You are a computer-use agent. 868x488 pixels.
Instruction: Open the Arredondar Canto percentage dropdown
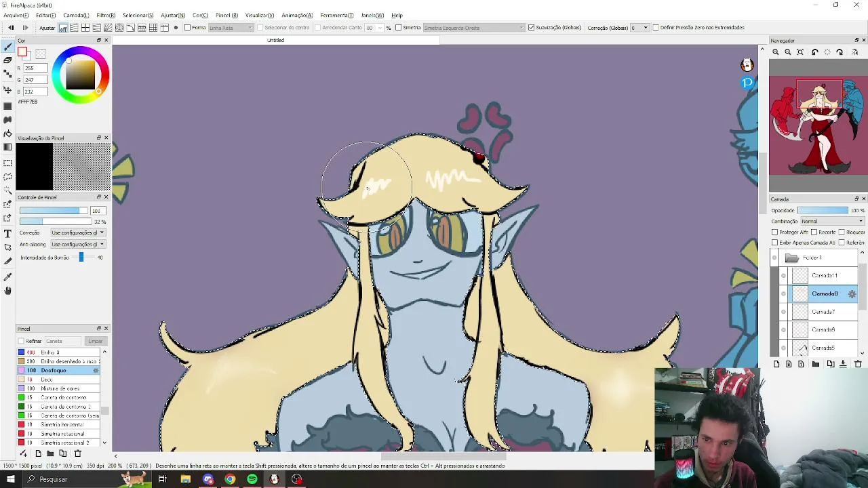374,28
